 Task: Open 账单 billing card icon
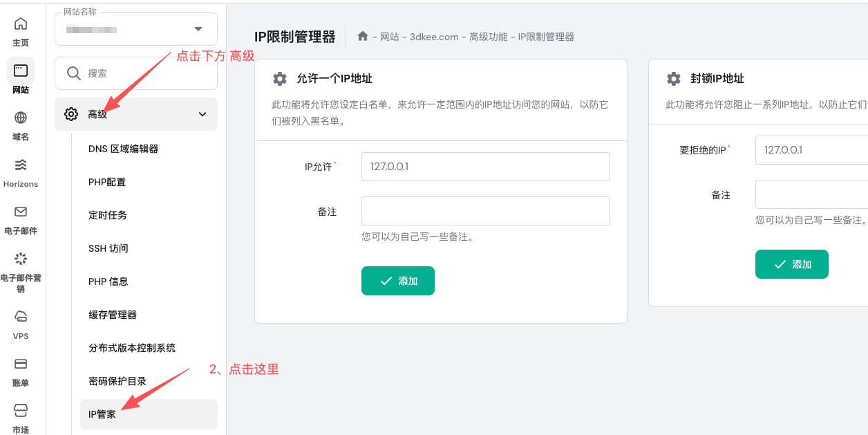[21, 364]
